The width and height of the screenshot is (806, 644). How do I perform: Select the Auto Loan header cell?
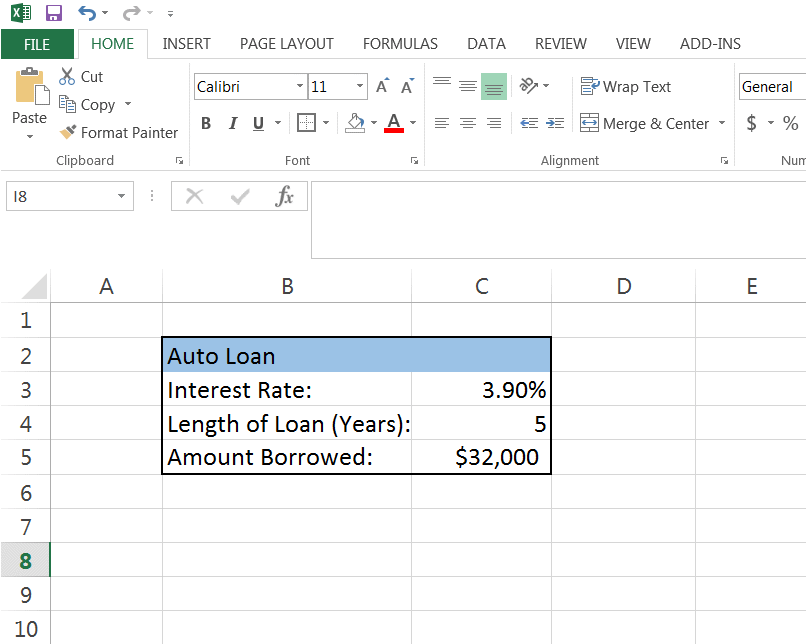pyautogui.click(x=357, y=356)
